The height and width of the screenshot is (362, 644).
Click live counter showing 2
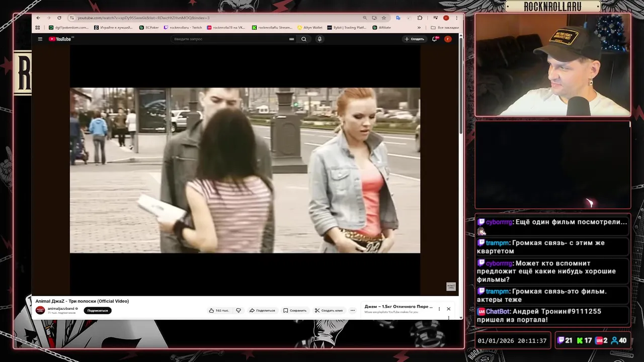coord(601,340)
